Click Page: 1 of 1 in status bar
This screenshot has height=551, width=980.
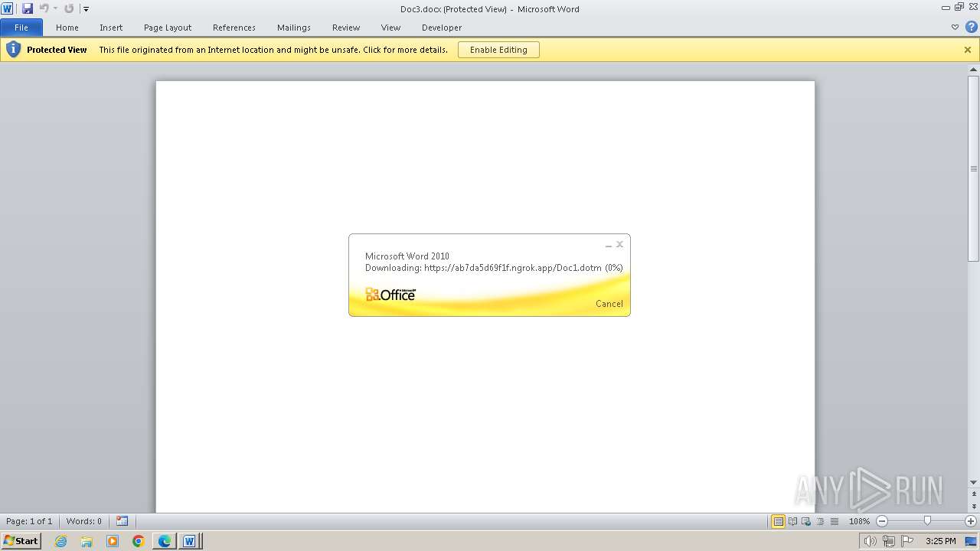pos(29,521)
